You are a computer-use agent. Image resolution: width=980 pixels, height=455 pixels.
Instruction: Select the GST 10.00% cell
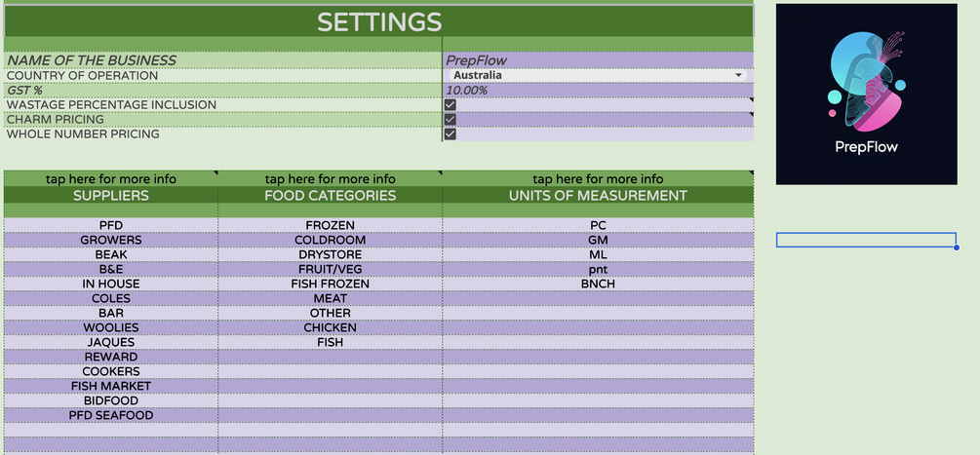598,90
